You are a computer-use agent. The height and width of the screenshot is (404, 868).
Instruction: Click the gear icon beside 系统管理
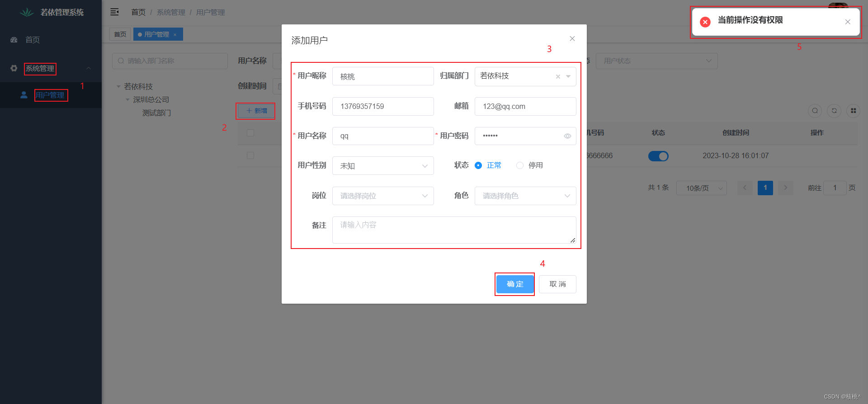[14, 68]
